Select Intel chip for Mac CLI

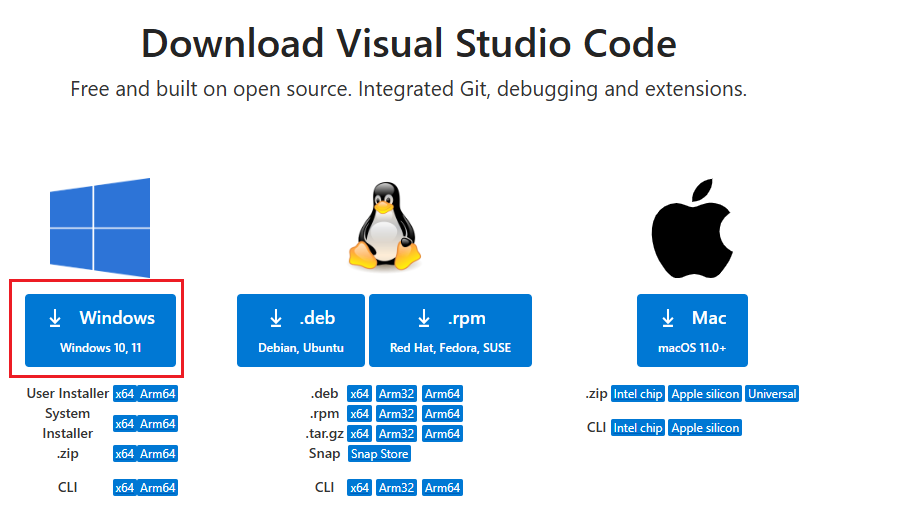point(638,428)
